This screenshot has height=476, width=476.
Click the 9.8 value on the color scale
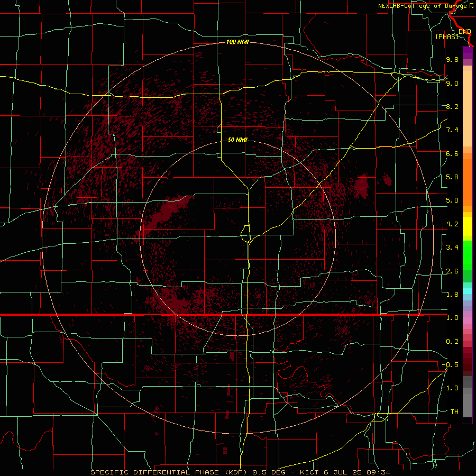pyautogui.click(x=452, y=59)
